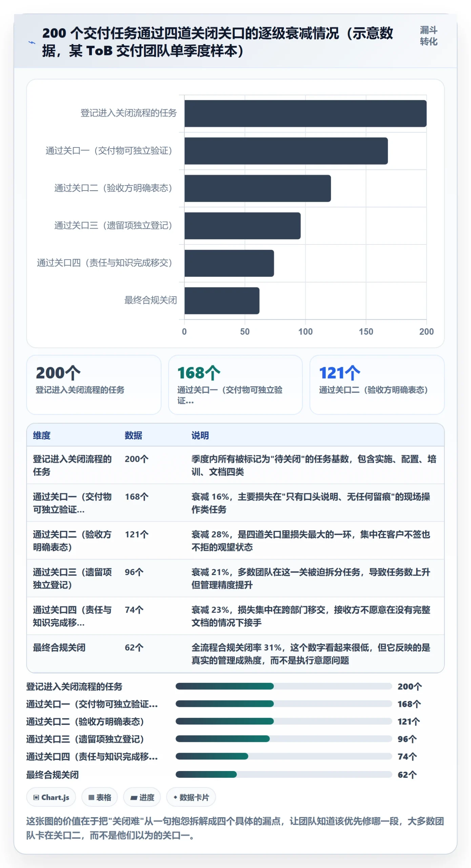Click the chart x-axis label 150

click(366, 332)
